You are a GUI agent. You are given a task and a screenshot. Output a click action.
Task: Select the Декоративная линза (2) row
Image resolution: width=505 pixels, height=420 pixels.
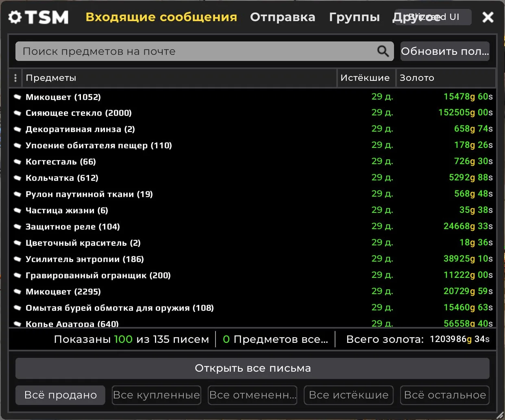(x=252, y=129)
